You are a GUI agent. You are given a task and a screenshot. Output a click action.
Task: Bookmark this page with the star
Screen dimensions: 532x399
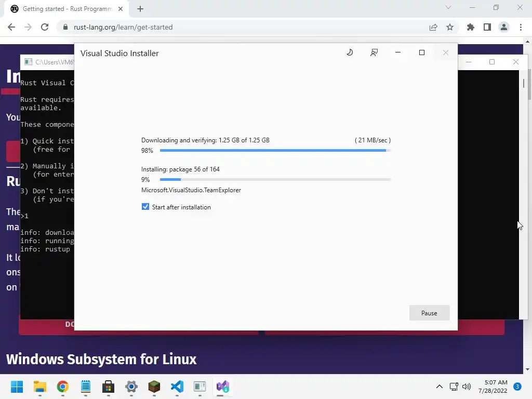click(450, 27)
